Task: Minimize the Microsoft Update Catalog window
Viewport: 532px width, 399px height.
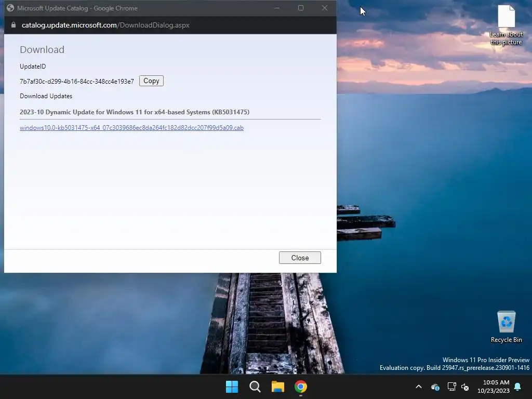Action: click(x=277, y=8)
